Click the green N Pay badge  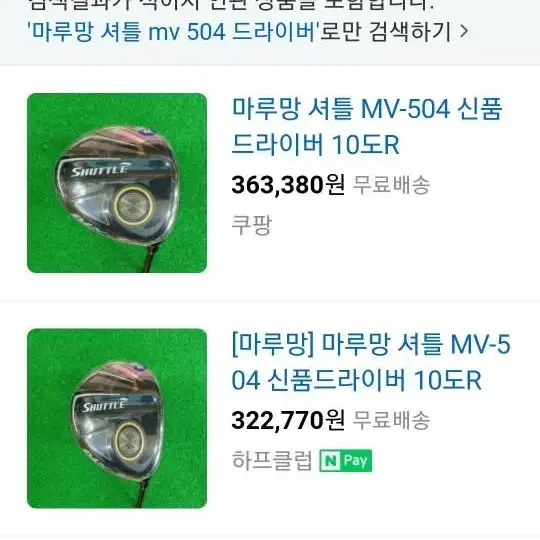(346, 460)
